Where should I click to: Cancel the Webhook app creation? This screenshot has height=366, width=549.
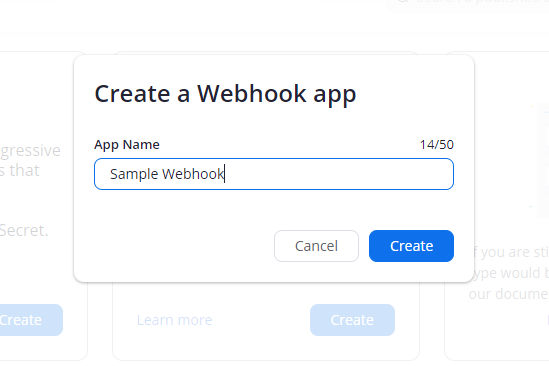[316, 246]
